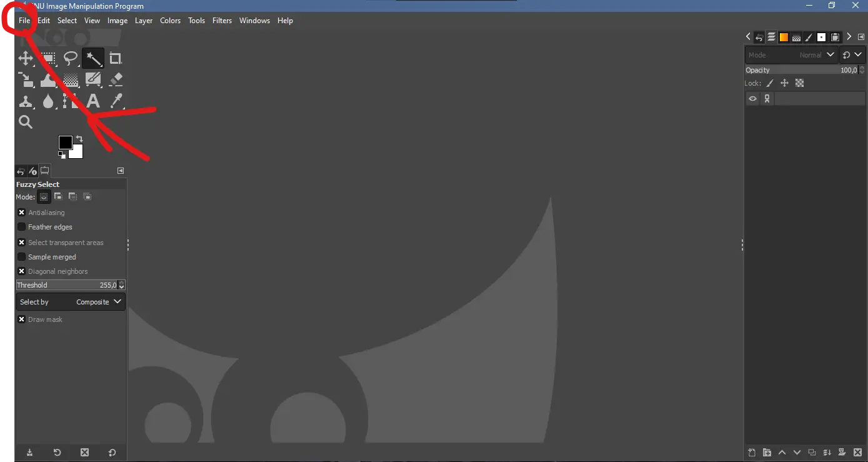Open the Image menu
The width and height of the screenshot is (868, 462).
click(x=117, y=21)
